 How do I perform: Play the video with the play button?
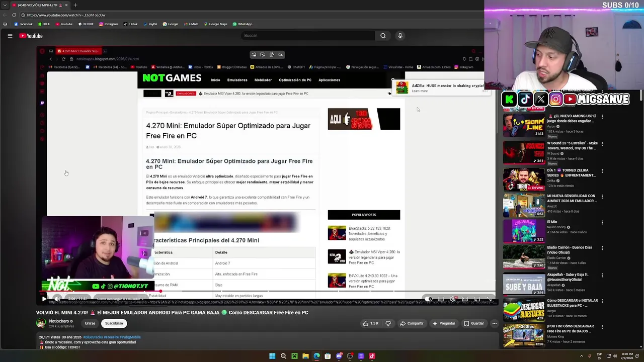(44, 299)
